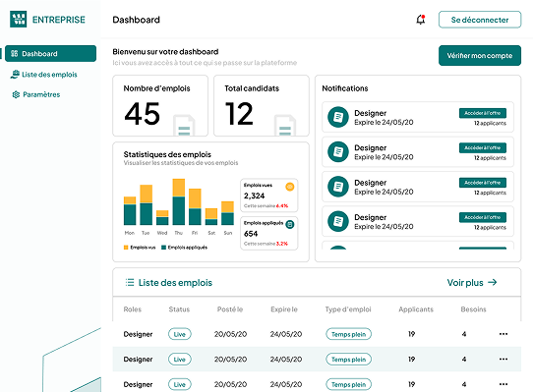
Task: Open the notification bell
Action: [421, 20]
